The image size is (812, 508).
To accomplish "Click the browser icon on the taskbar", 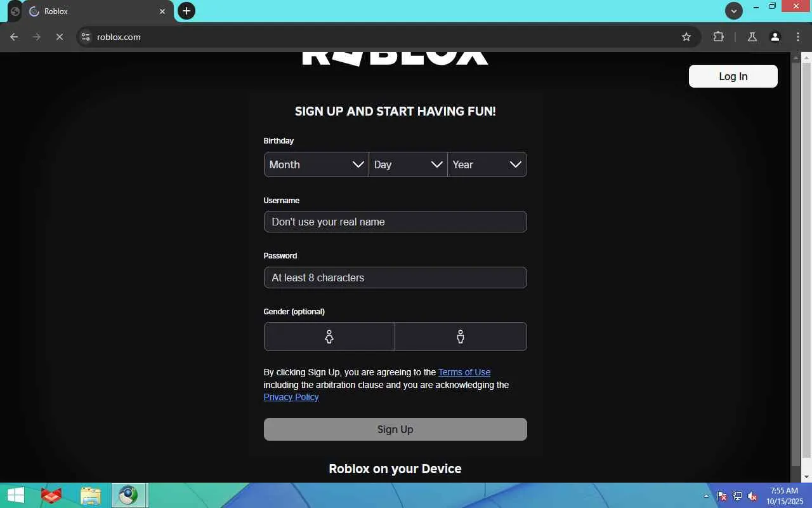I will coord(129,495).
